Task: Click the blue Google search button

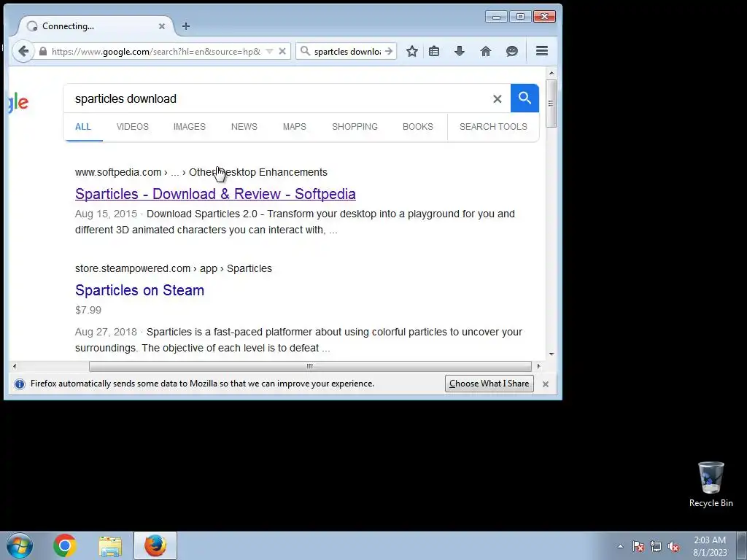Action: coord(525,98)
